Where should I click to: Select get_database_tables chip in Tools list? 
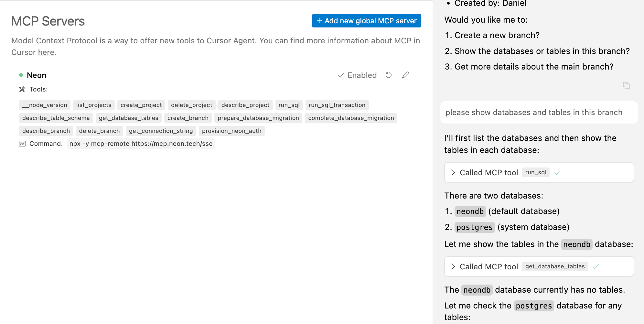(x=129, y=118)
